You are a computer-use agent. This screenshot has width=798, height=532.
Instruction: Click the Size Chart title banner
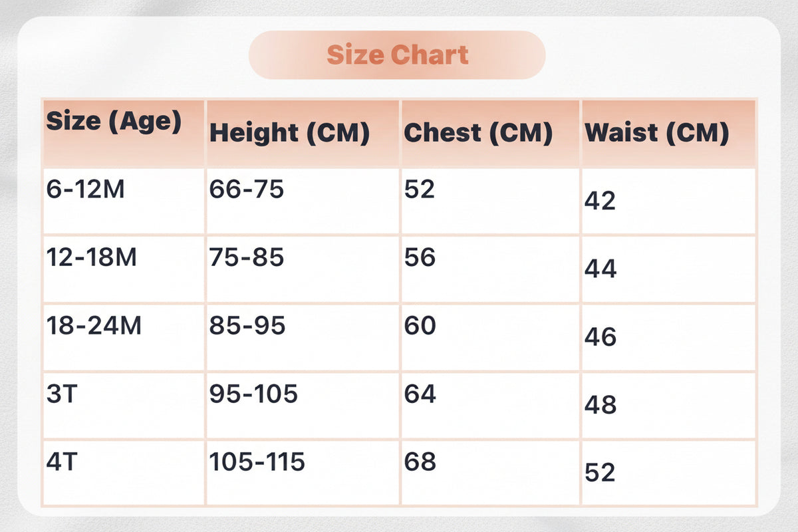pos(397,55)
